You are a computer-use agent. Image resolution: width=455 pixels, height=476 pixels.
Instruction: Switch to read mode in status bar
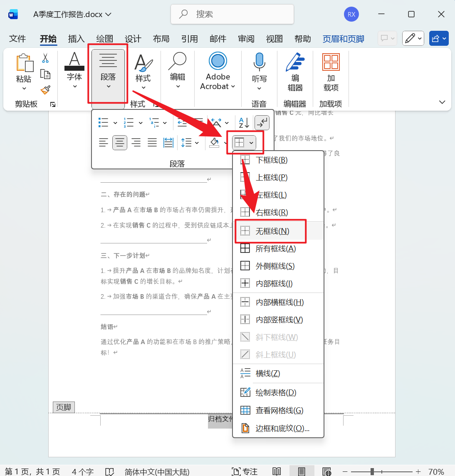pos(277,471)
